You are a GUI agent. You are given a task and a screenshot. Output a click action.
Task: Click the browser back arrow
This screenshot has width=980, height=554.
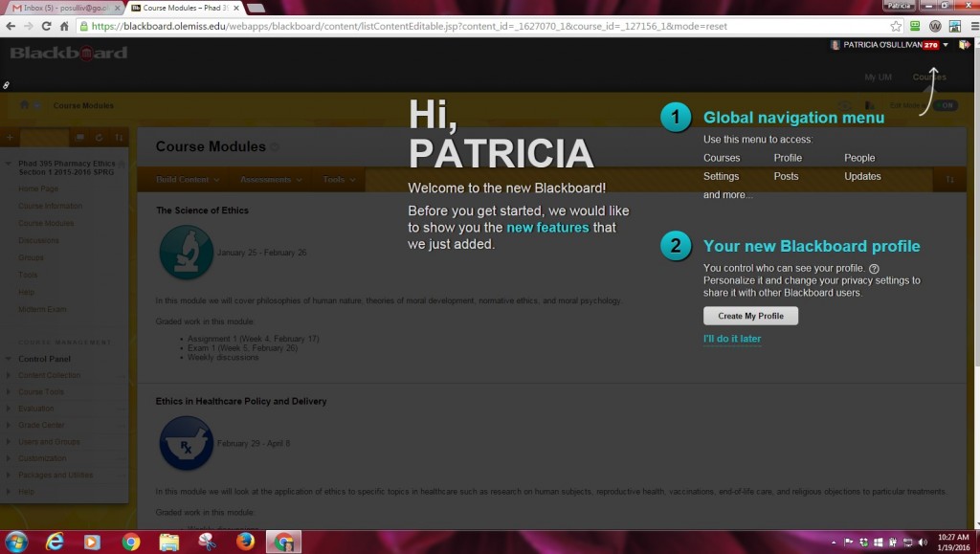11,26
